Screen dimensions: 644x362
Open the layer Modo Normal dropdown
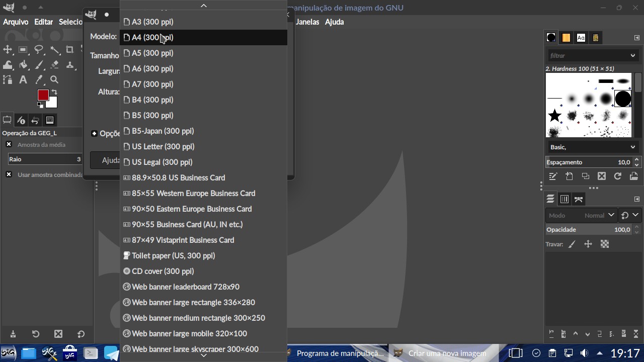tap(581, 215)
